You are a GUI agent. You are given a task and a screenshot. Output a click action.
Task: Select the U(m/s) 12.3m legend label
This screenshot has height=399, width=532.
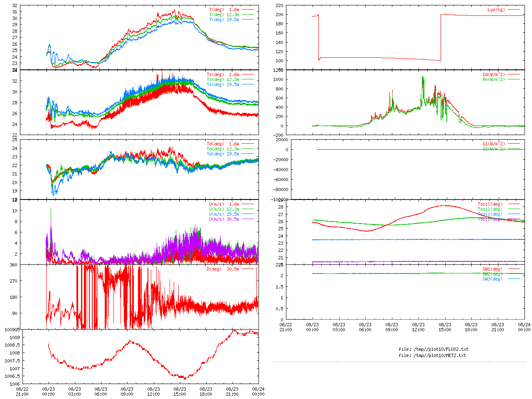pos(224,209)
